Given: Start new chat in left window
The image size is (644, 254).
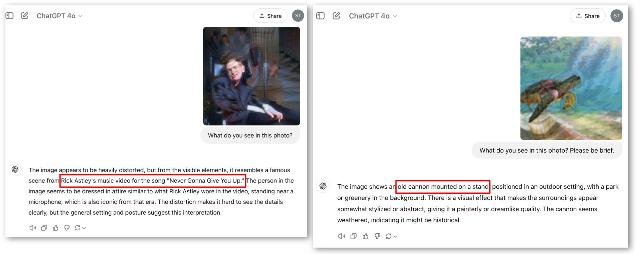Looking at the screenshot, I should click(x=25, y=15).
